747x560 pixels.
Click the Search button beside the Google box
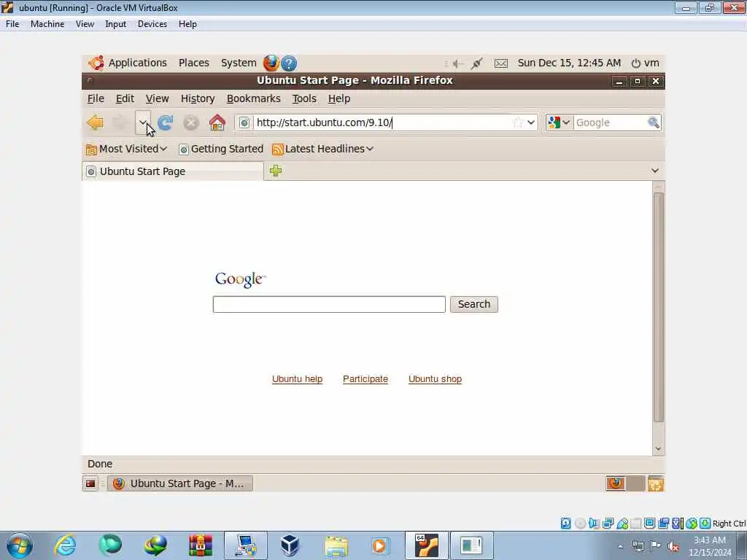474,304
